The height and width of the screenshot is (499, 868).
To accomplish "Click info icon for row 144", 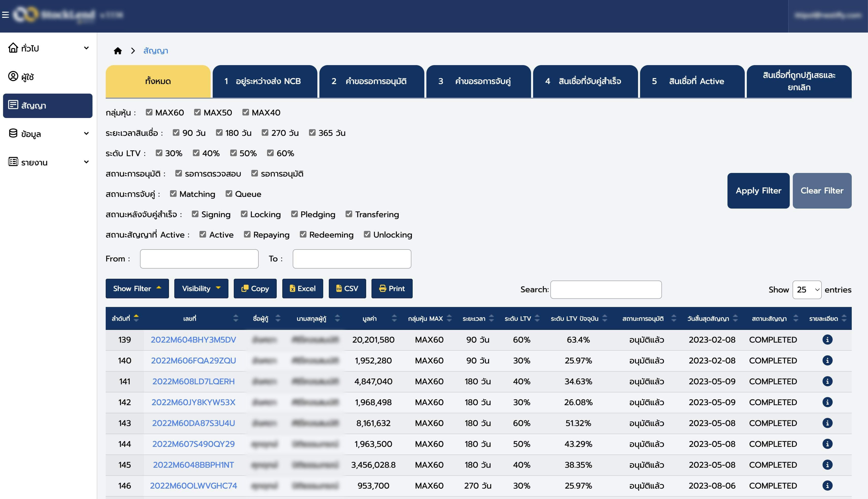I will pyautogui.click(x=827, y=444).
